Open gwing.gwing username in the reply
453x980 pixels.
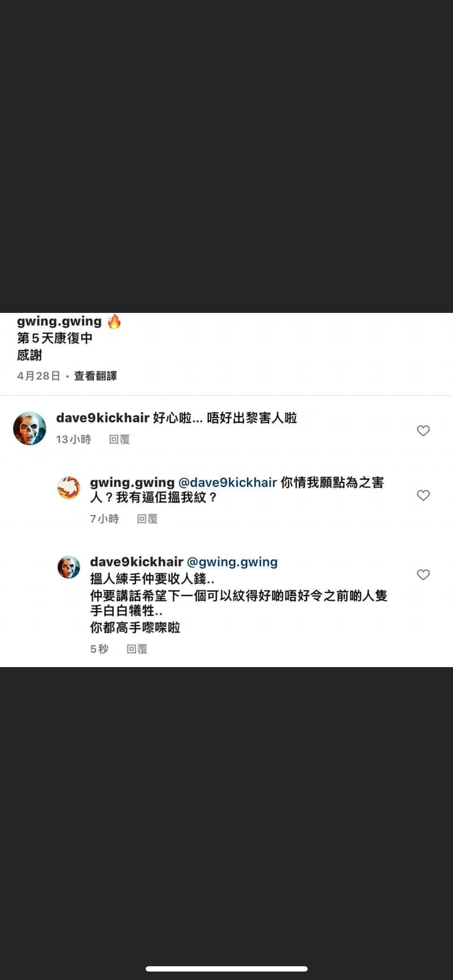tap(132, 482)
